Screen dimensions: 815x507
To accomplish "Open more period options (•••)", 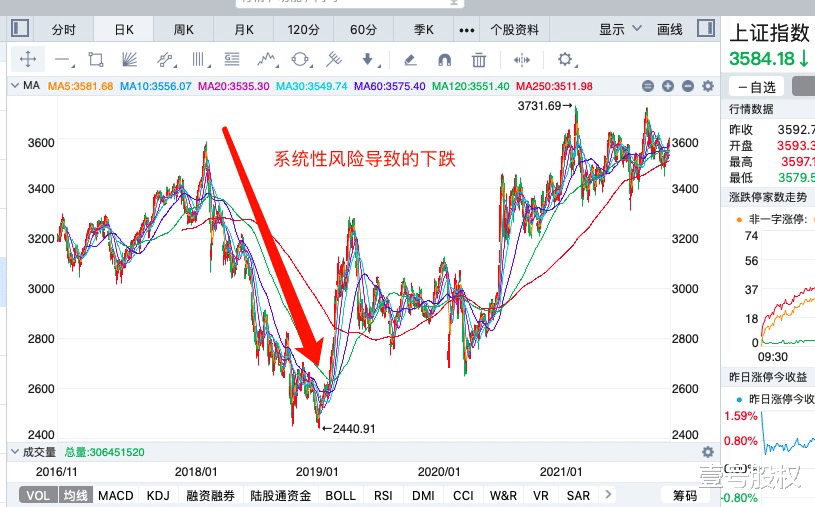I will [x=466, y=30].
